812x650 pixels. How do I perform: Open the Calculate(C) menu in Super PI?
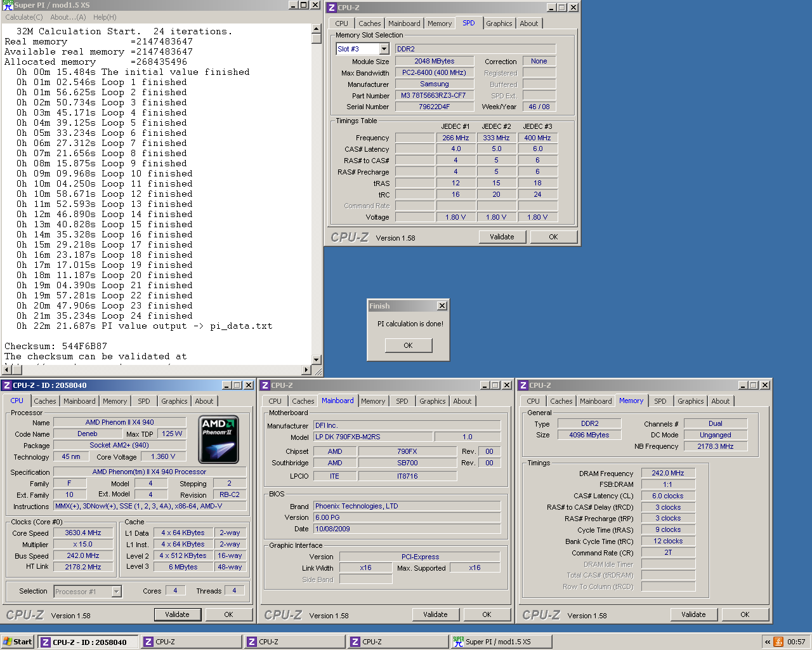[24, 17]
